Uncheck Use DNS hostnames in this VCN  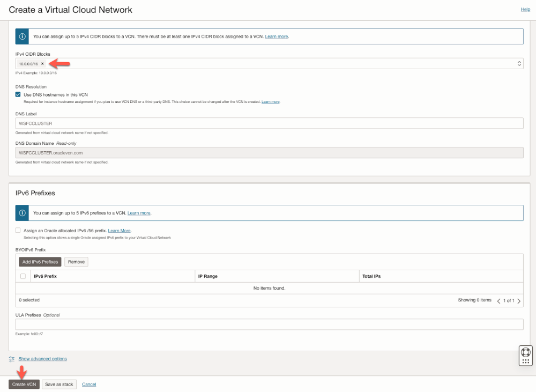pos(18,94)
